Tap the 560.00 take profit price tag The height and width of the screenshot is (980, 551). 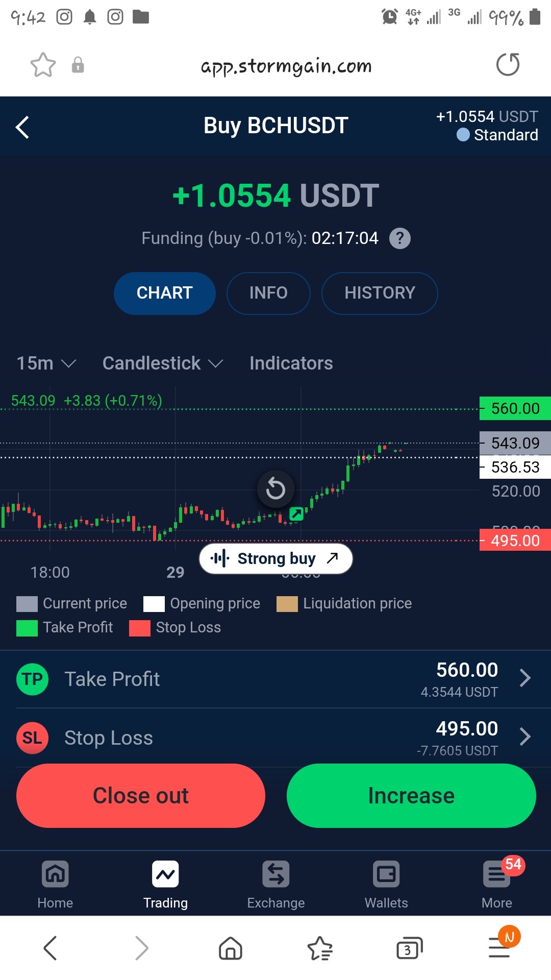point(515,408)
